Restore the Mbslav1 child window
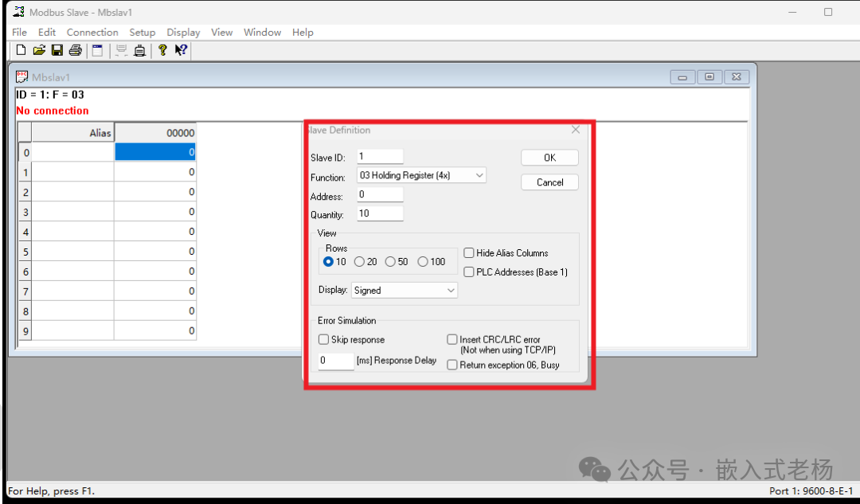 click(709, 77)
